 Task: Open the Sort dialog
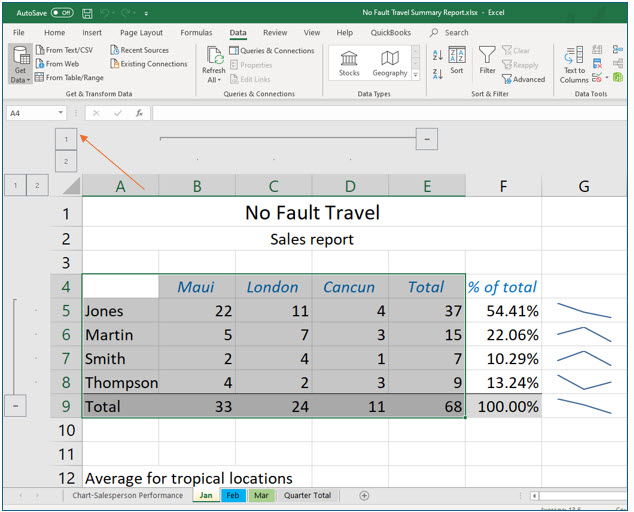[457, 60]
